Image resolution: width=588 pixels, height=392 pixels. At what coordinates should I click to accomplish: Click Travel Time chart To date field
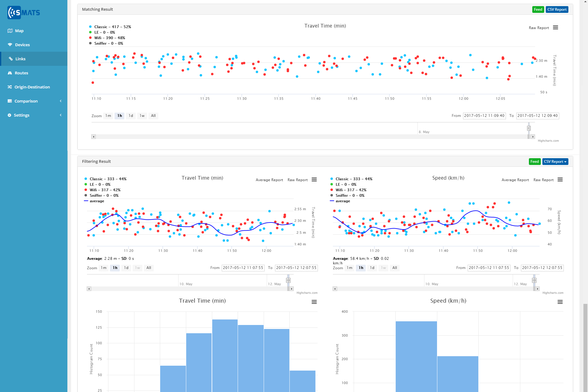296,268
